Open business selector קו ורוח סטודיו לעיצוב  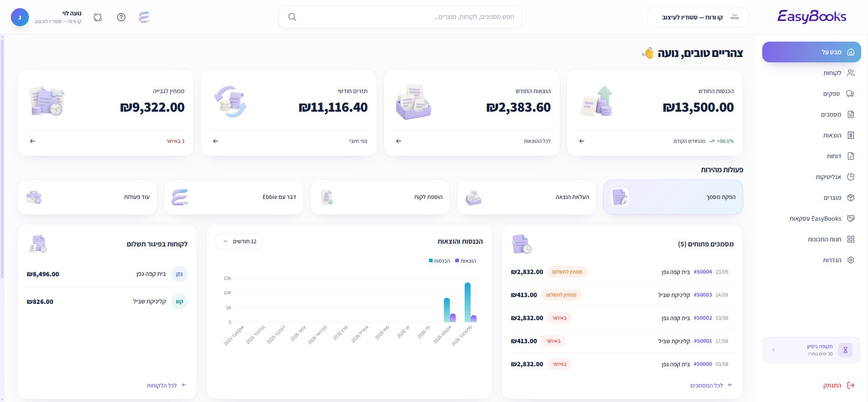[698, 17]
